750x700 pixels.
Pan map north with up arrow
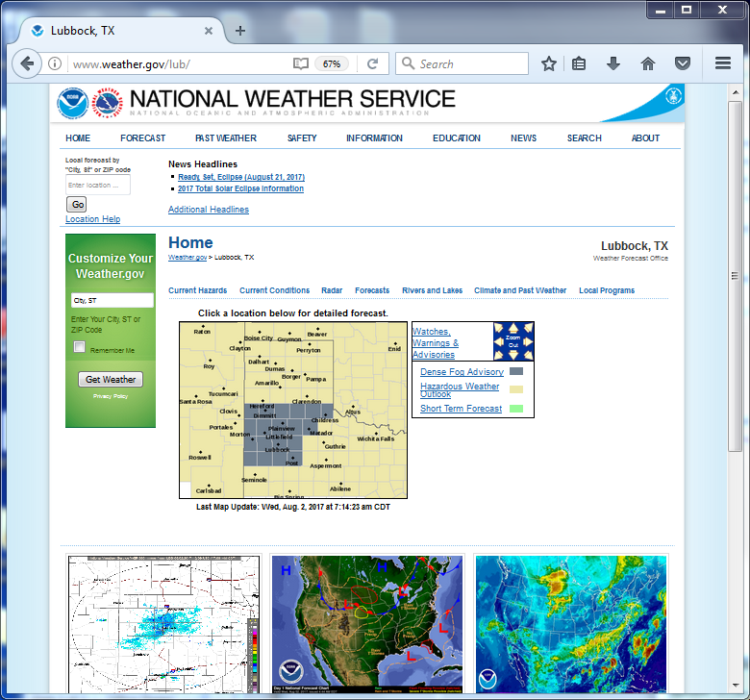pyautogui.click(x=513, y=328)
